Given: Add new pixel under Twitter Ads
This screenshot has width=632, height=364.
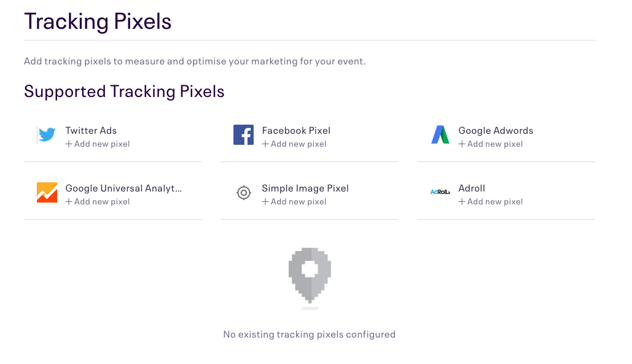Looking at the screenshot, I should pyautogui.click(x=98, y=144).
